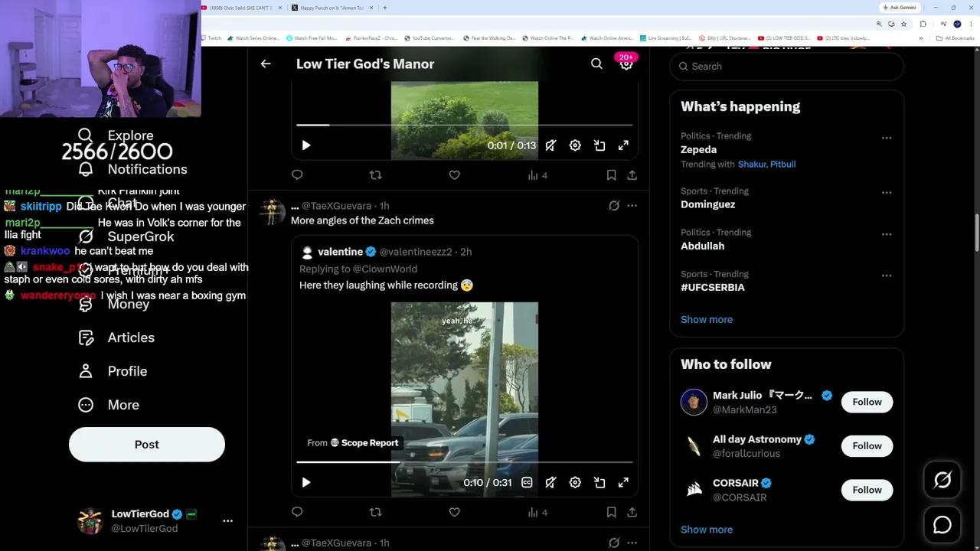Bookmark the top post with 0:13 video
This screenshot has width=980, height=551.
pos(611,175)
